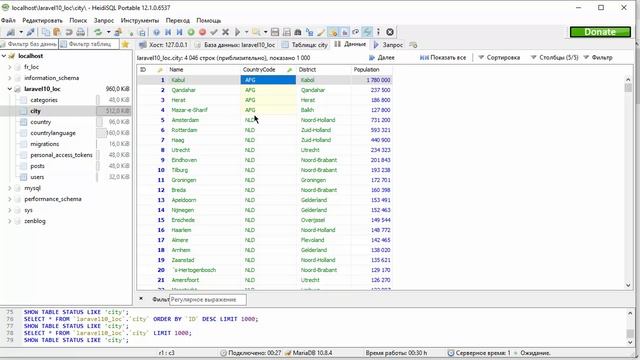Screen dimensions: 640x360
Task: Open the Помощь menu
Action: click(209, 20)
